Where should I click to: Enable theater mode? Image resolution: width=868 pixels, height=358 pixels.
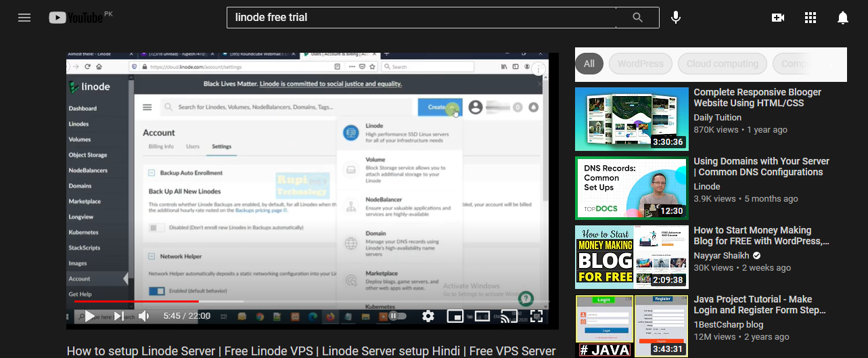point(482,315)
